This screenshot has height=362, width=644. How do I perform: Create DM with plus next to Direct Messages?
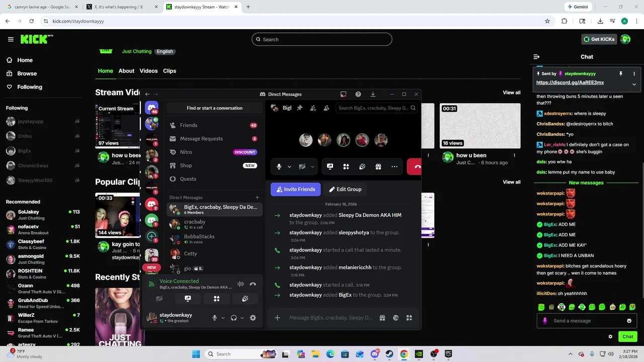[x=257, y=198]
